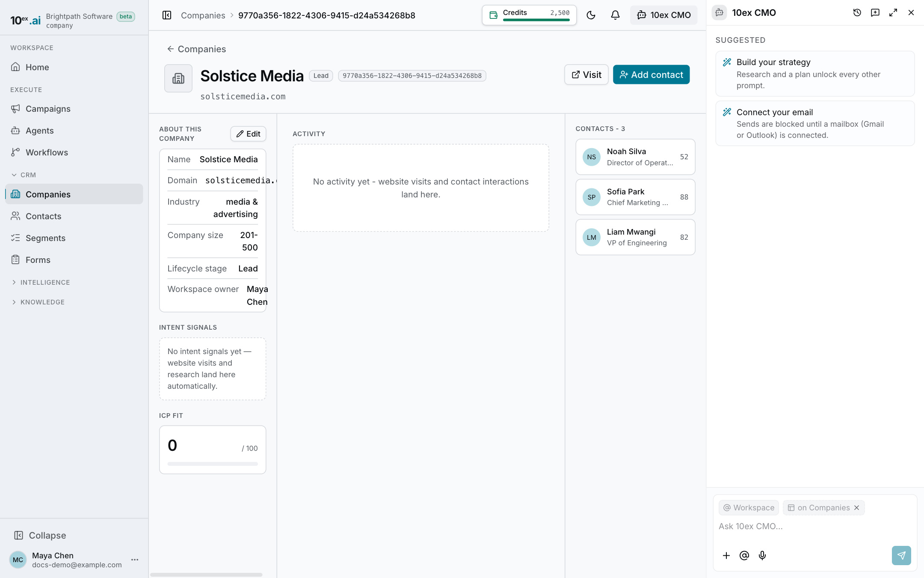Expand the Knowledge section
This screenshot has width=924, height=578.
pyautogui.click(x=38, y=302)
